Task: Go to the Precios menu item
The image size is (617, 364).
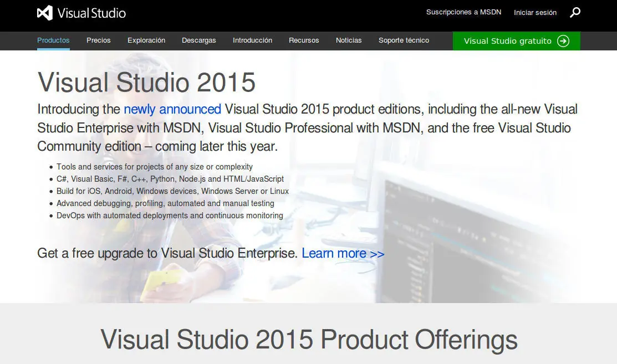Action: pyautogui.click(x=98, y=40)
